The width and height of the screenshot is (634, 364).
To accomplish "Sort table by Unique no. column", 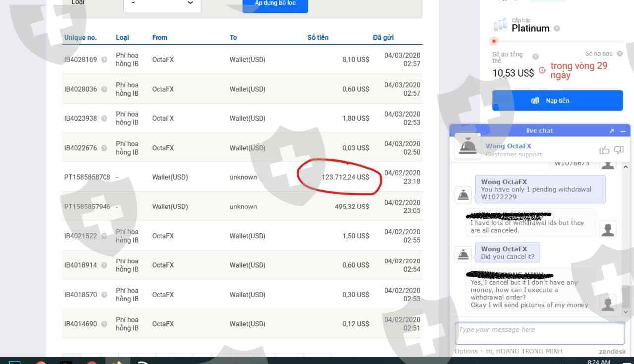I will pos(80,38).
